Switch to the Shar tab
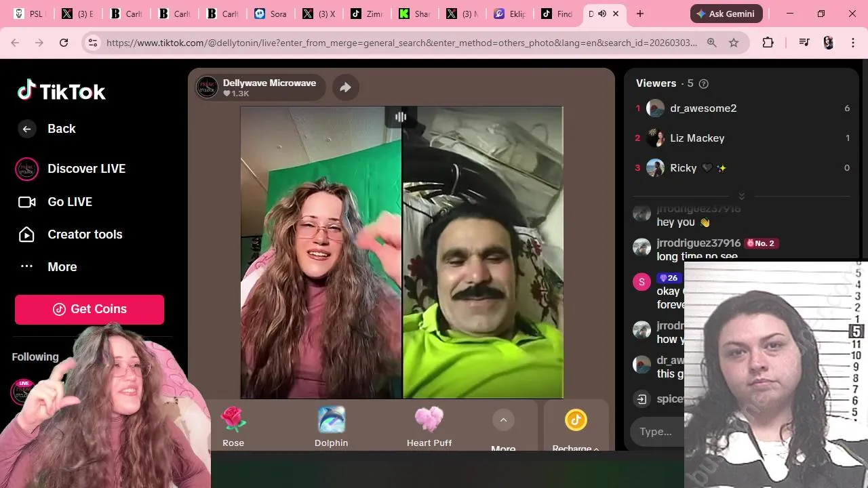 [414, 14]
